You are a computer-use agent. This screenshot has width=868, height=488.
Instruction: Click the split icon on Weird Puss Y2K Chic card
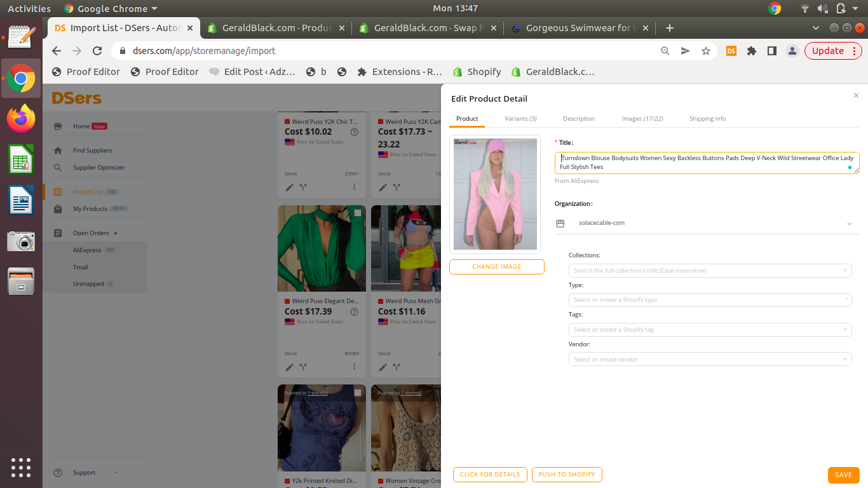[x=303, y=187]
